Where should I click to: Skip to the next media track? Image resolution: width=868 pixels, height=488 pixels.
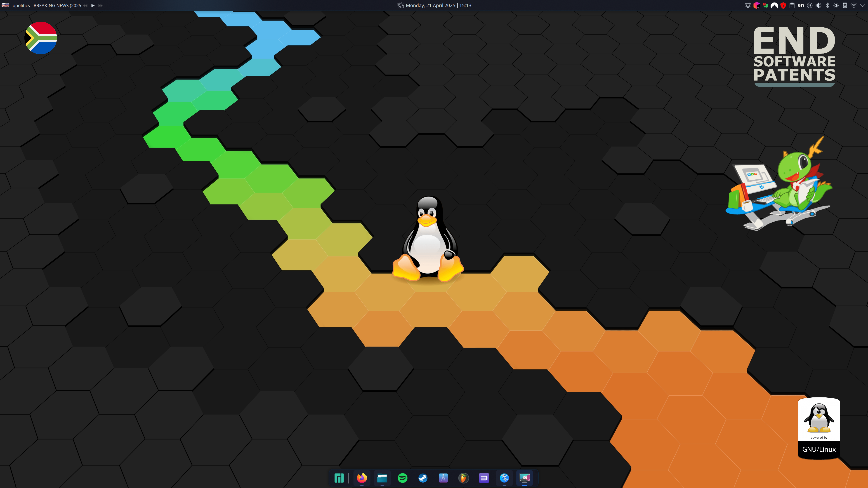point(100,5)
